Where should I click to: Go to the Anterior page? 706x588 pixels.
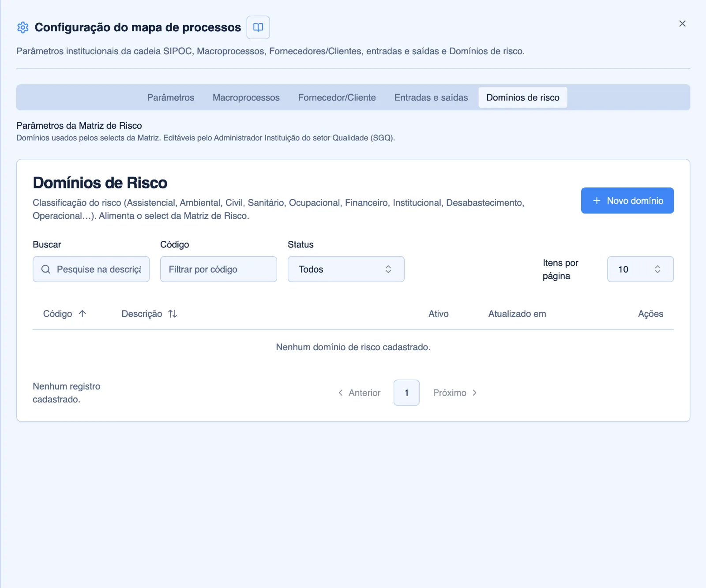359,393
